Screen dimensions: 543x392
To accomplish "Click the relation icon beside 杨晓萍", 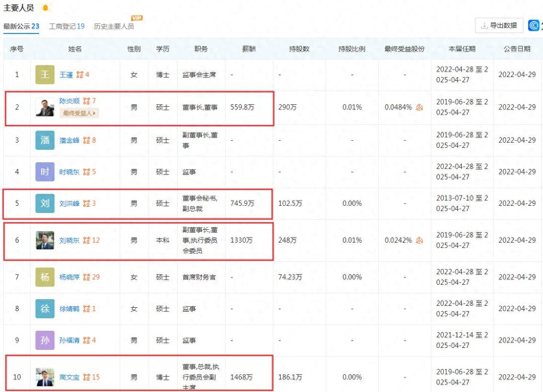I will click(87, 277).
